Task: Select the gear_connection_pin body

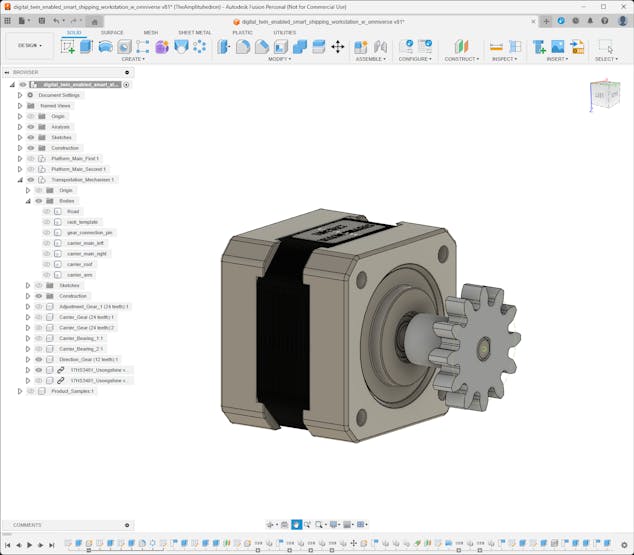Action: 90,232
